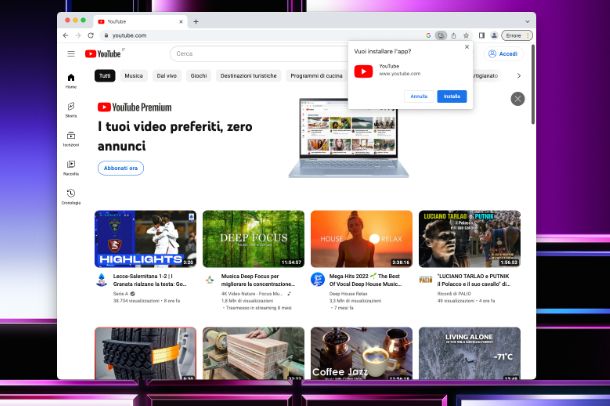Screen dimensions: 610x406
Task: Close the YouTube browser tab
Action: (181, 22)
